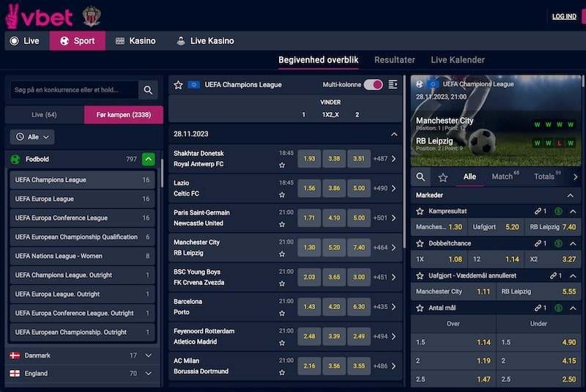586x392 pixels.
Task: Switch to the Match markets tab
Action: pyautogui.click(x=505, y=177)
